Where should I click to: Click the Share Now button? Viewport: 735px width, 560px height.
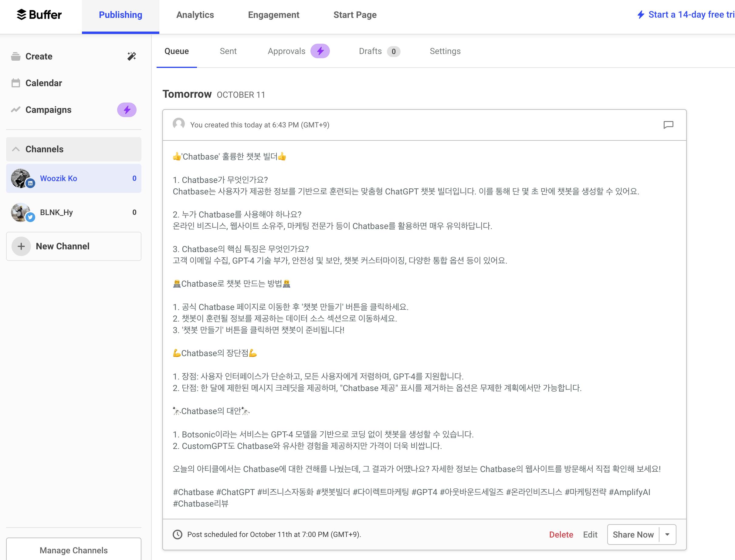pos(633,534)
